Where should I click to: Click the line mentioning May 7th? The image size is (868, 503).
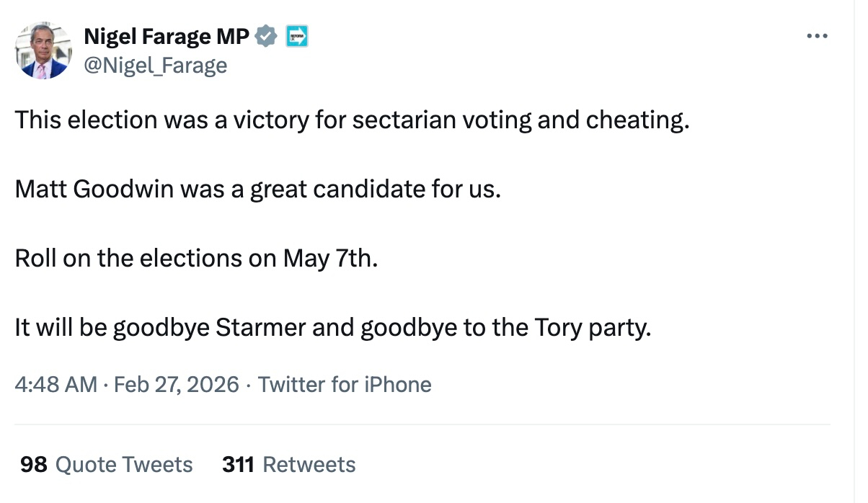(196, 258)
